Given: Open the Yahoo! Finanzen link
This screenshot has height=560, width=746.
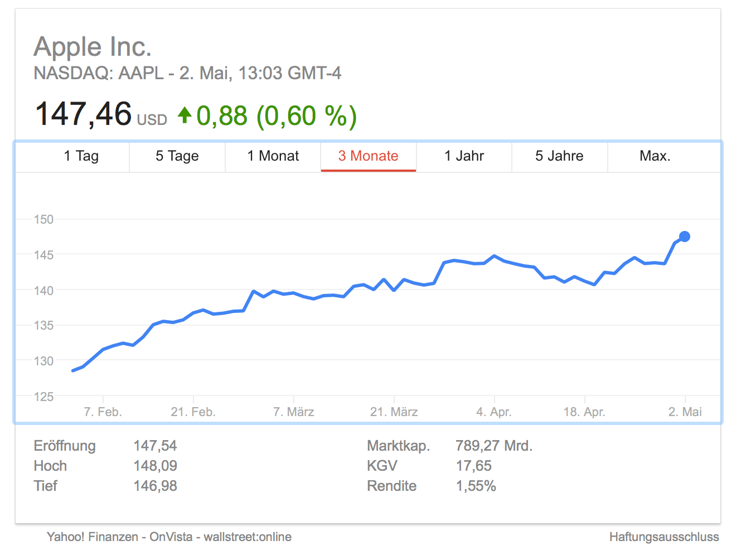Looking at the screenshot, I should click(x=93, y=537).
